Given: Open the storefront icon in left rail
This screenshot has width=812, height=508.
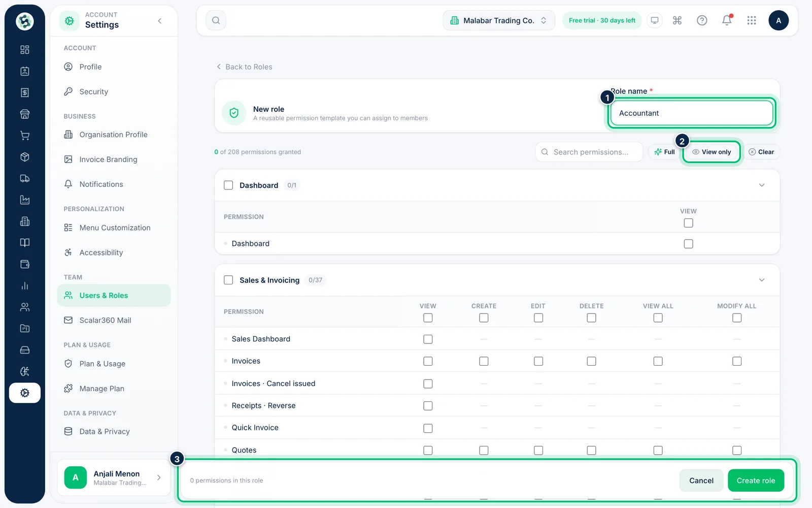Looking at the screenshot, I should click(24, 114).
